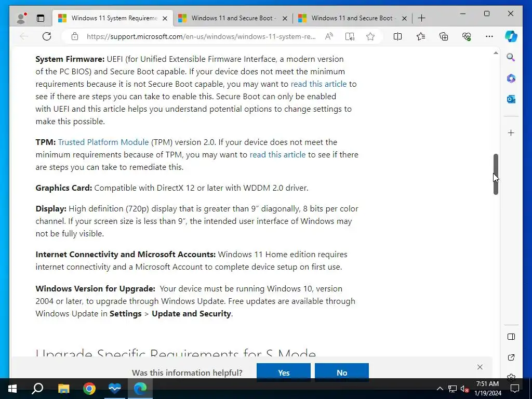Open taskbar Search magnifier
Viewport: 532px width, 399px height.
coord(37,389)
